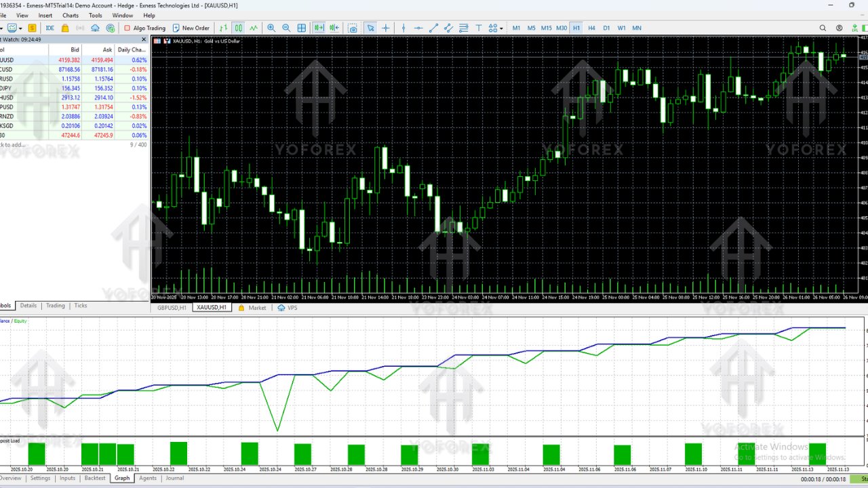The image size is (868, 488).
Task: Open the IDE MetaEditor icon
Action: pyautogui.click(x=50, y=28)
